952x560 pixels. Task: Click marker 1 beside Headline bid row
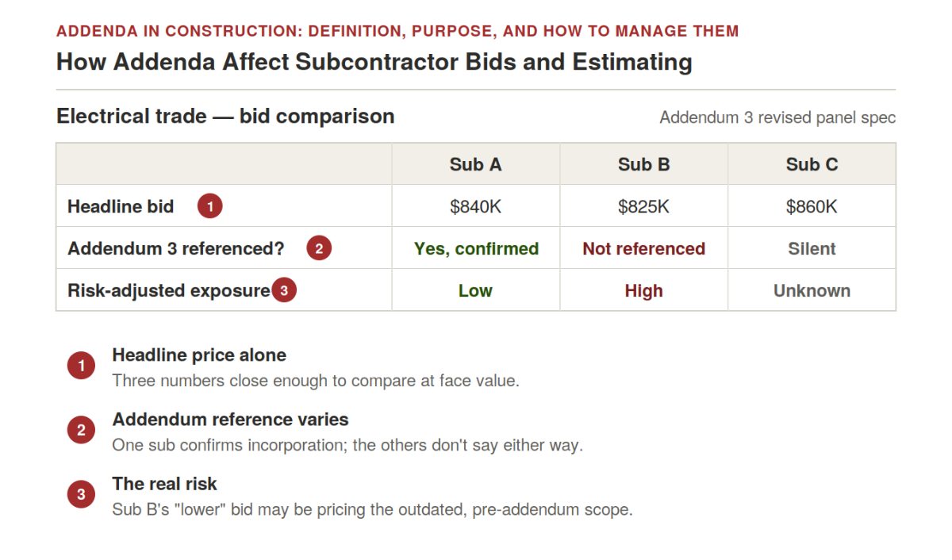[209, 206]
